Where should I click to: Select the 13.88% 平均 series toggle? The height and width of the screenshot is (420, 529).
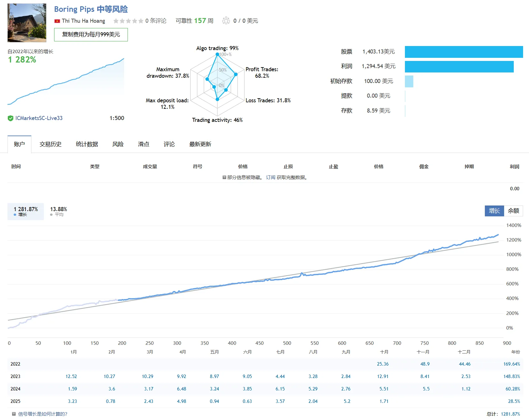click(x=58, y=211)
